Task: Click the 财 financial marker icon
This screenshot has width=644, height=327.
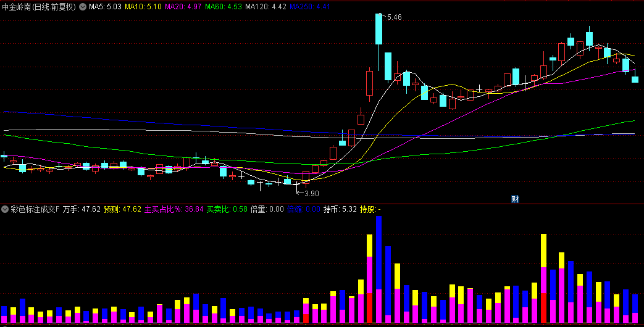Action: pos(515,199)
